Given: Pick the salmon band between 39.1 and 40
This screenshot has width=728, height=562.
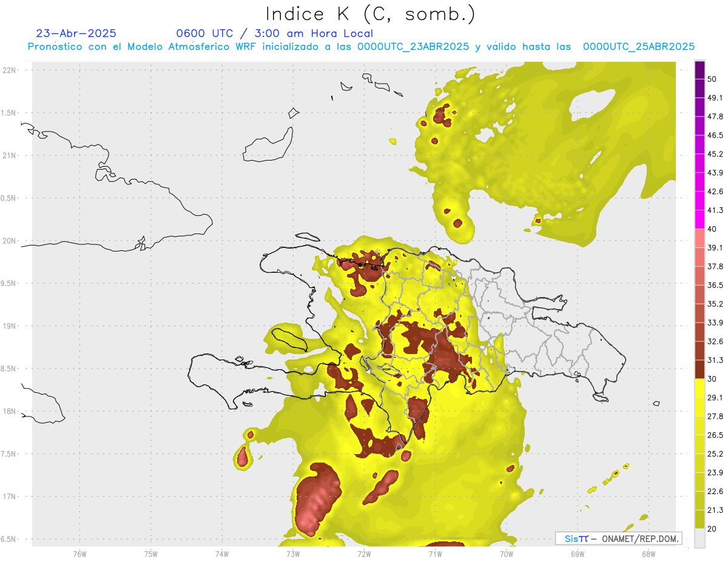Looking at the screenshot, I should pos(700,238).
